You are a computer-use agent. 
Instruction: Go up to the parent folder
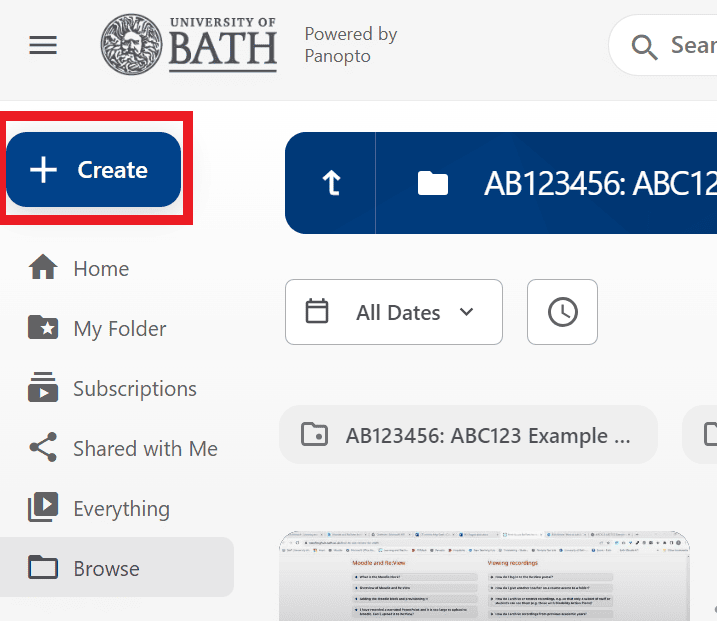330,183
